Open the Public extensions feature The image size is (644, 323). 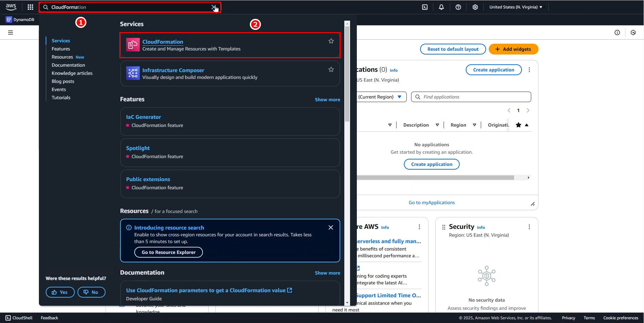click(148, 179)
